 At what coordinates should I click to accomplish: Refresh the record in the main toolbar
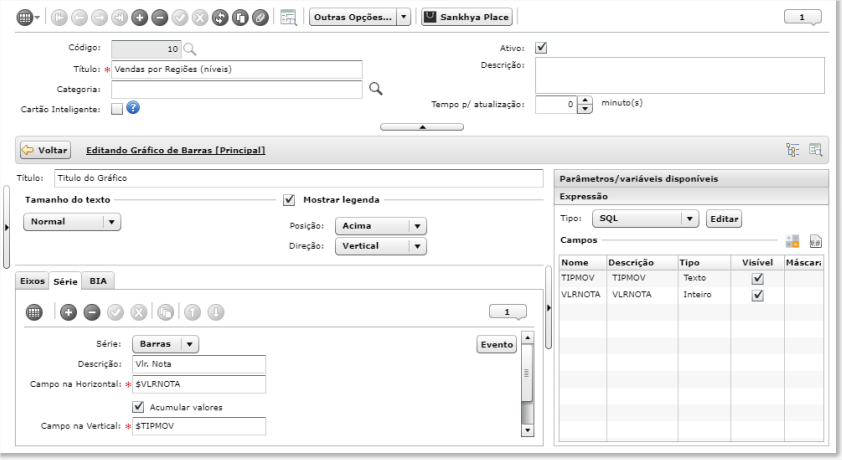click(220, 18)
